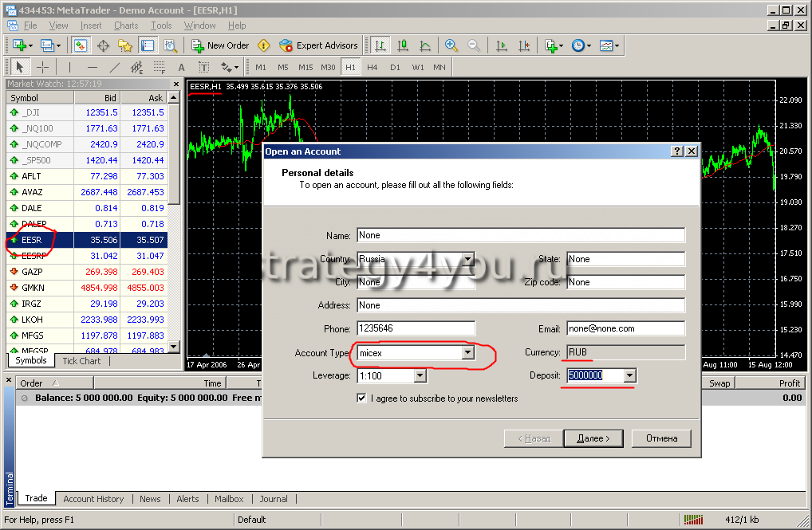
Task: Toggle the Market Watch window icon
Action: point(80,45)
